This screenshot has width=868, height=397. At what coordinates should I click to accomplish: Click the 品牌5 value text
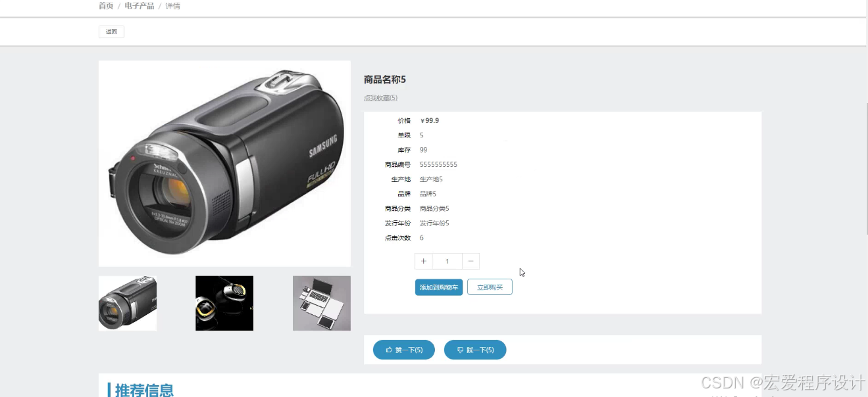(428, 194)
